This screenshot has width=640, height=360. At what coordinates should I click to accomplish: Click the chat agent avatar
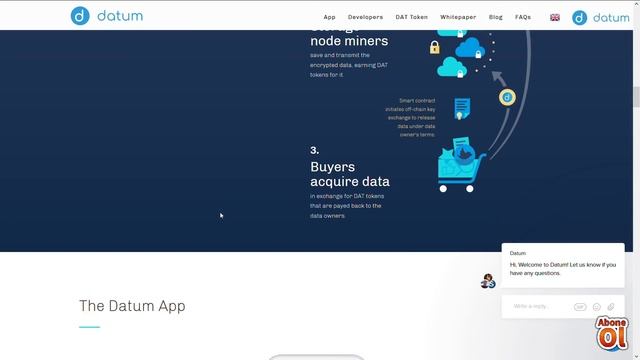(x=488, y=281)
